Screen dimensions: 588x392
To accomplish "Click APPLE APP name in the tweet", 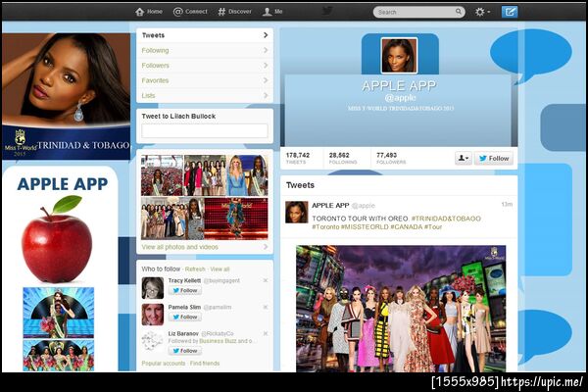I will click(330, 205).
